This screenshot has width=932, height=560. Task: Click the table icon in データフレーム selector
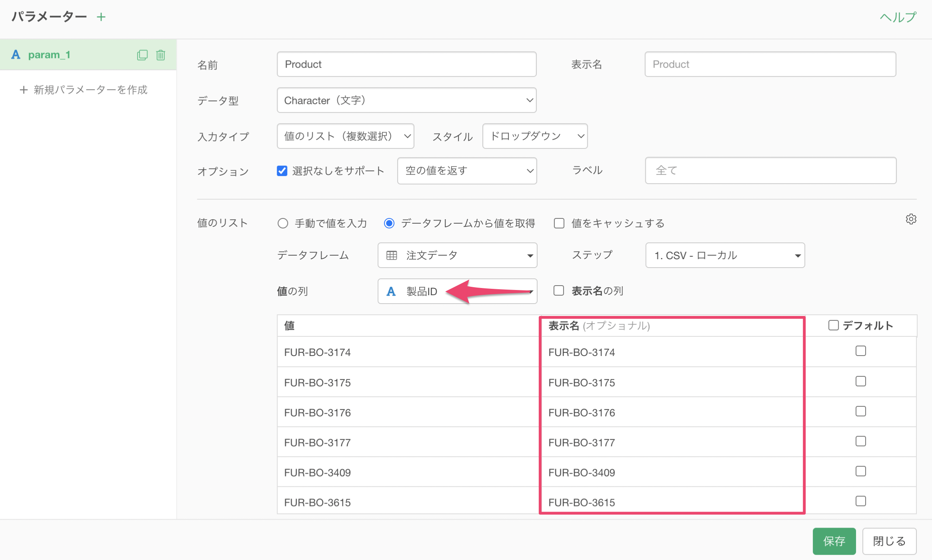(x=392, y=255)
